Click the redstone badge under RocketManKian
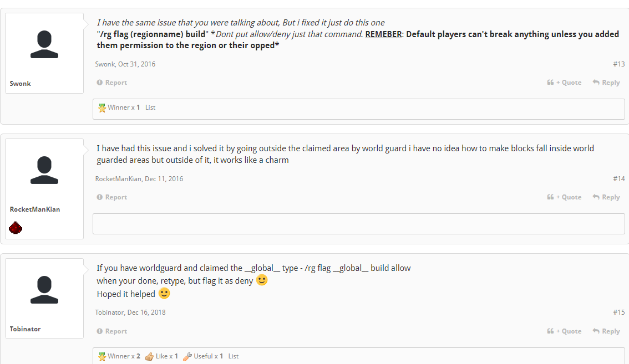Viewport: 629px width, 364px height. (x=16, y=227)
